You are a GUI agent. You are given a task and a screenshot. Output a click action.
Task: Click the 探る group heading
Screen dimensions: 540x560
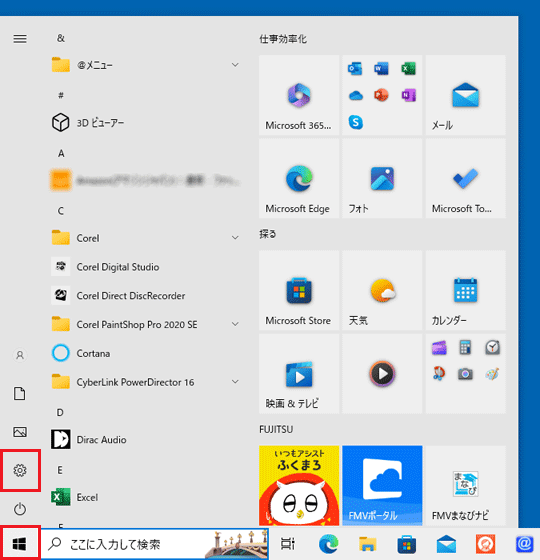268,234
